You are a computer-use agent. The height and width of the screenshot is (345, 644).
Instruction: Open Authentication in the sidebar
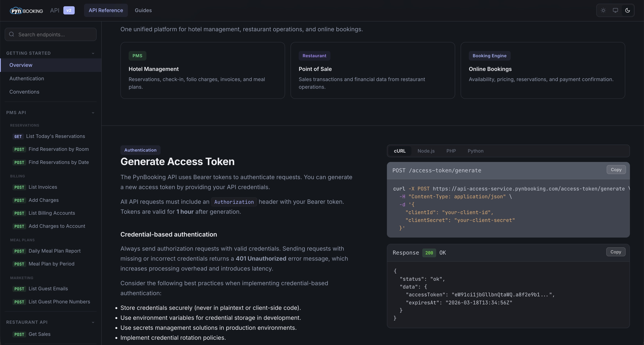[27, 79]
